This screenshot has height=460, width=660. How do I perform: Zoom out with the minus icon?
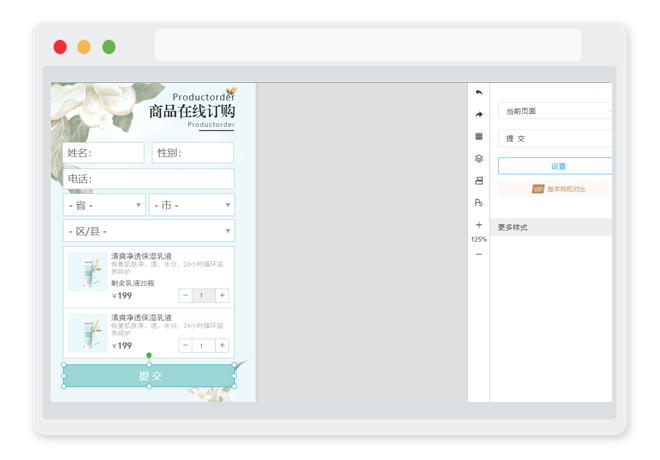[479, 254]
